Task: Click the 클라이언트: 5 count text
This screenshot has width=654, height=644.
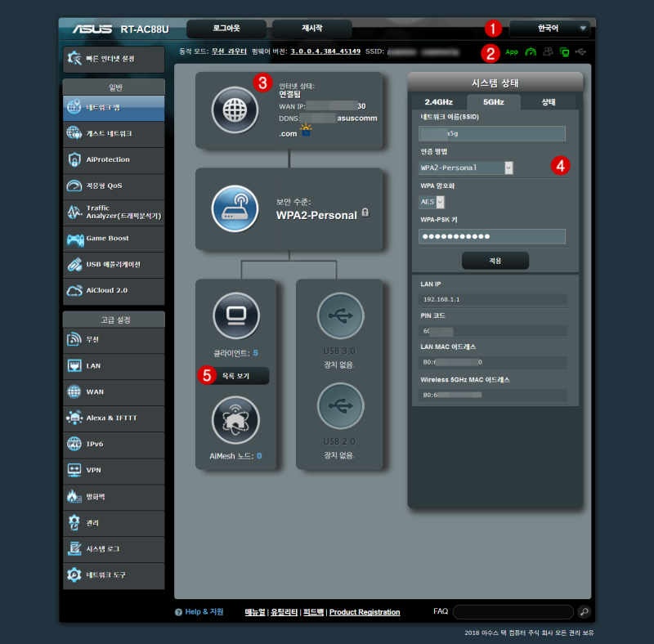Action: click(x=235, y=353)
